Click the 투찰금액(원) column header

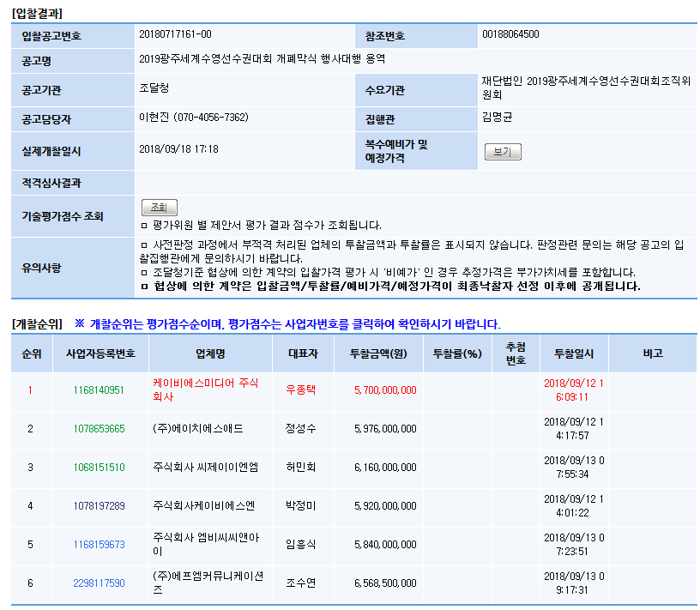coord(378,353)
